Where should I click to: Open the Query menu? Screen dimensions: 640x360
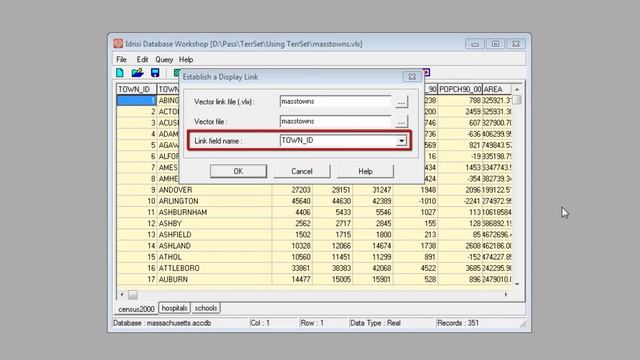(164, 60)
